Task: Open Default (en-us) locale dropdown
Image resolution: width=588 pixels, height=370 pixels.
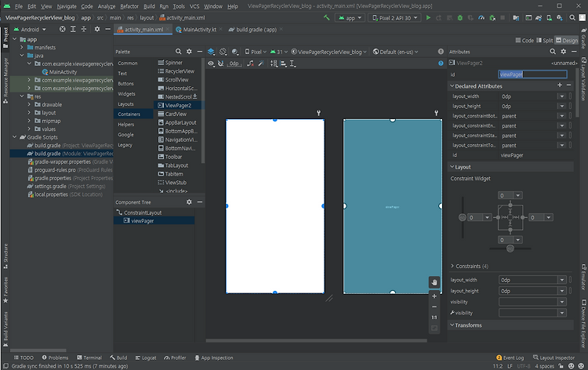Action: 395,52
